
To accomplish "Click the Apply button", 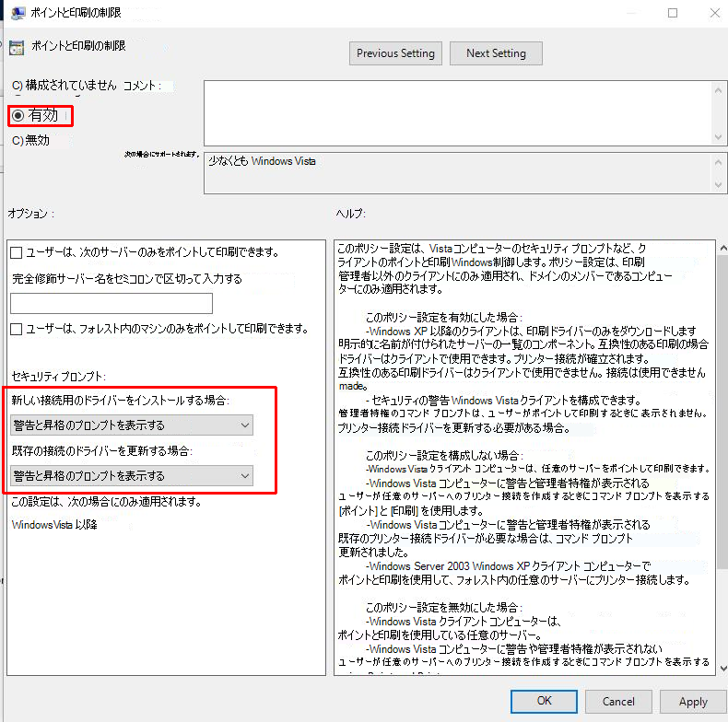I will (693, 702).
